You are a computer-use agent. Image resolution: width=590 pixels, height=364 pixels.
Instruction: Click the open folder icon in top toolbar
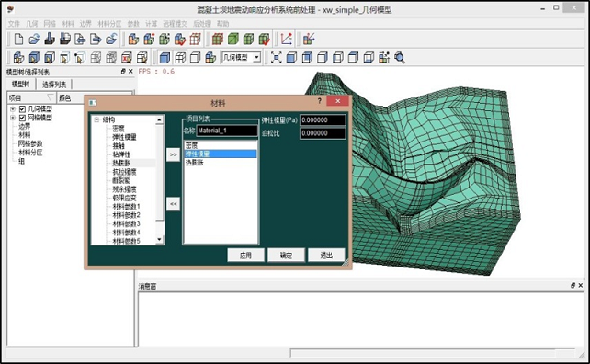[34, 39]
